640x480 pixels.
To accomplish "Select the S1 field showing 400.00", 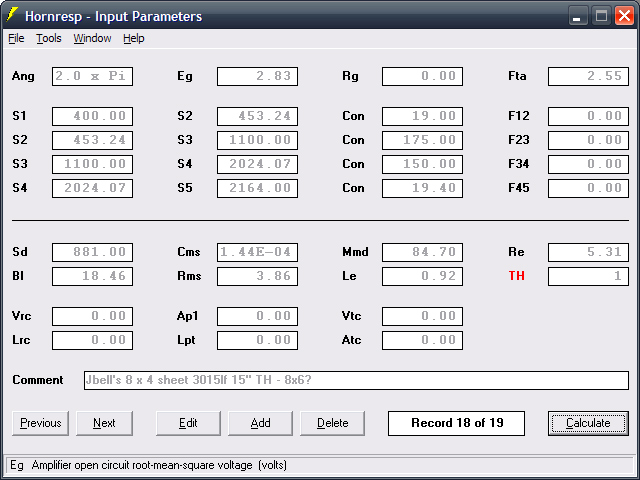I will [x=92, y=116].
